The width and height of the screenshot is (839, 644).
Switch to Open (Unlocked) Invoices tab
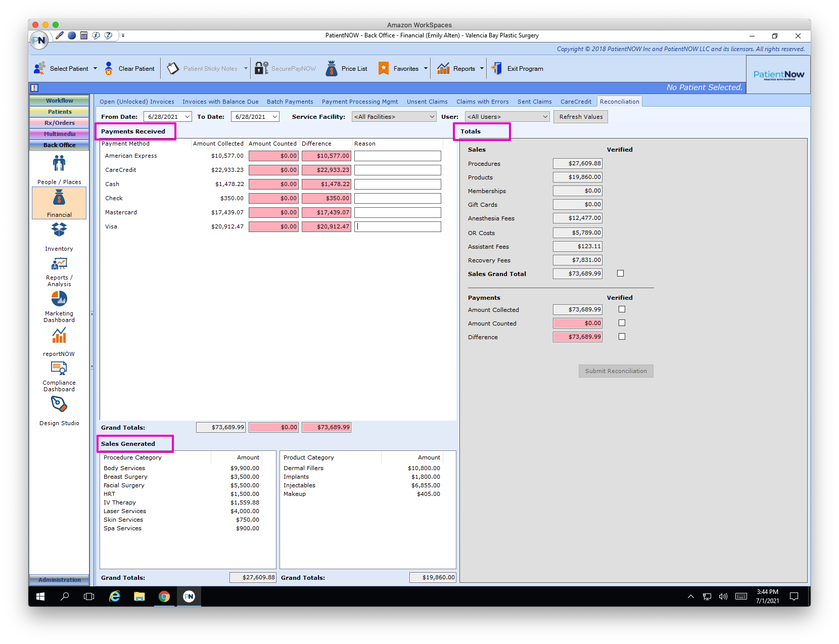coord(137,102)
